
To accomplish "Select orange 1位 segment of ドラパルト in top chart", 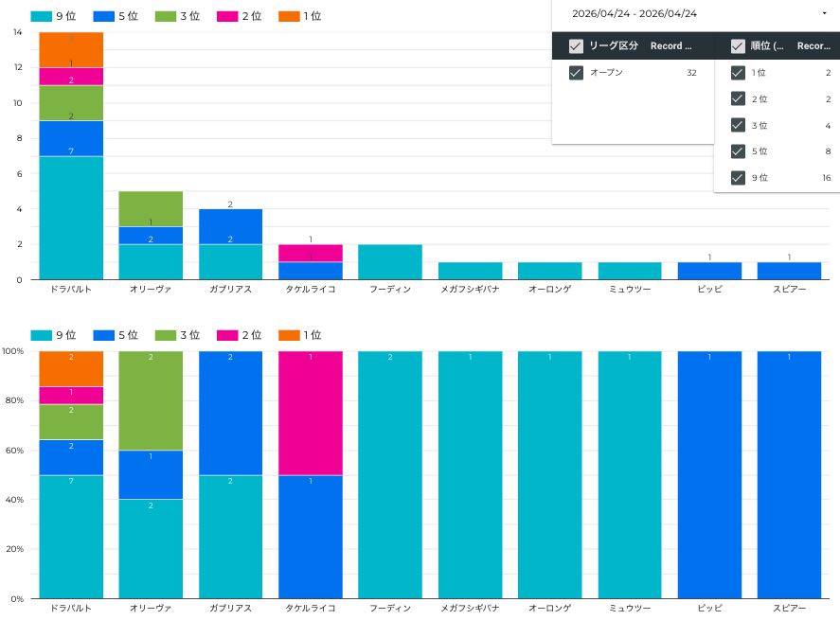I will click(x=71, y=49).
